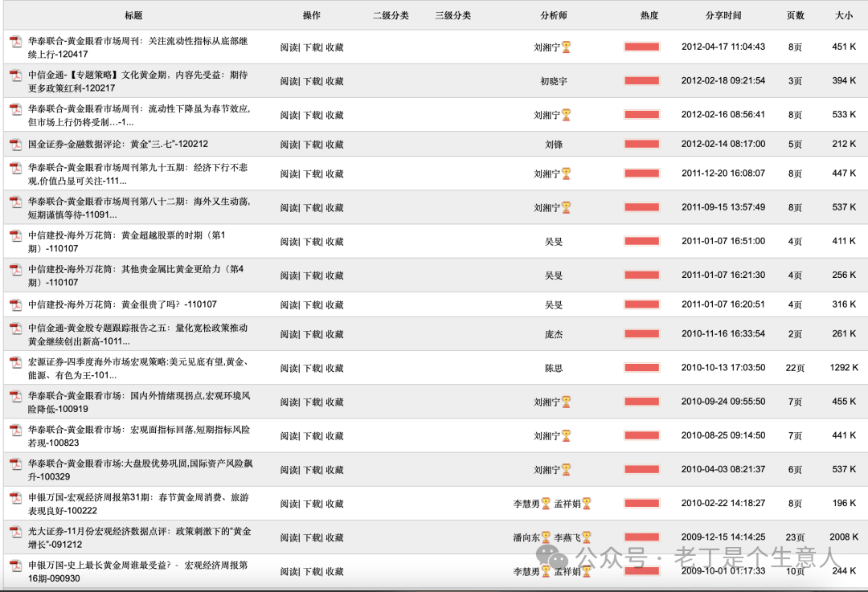Click 收藏 for 黄金股专题跟踪报告之五 report
The width and height of the screenshot is (868, 592).
335,335
